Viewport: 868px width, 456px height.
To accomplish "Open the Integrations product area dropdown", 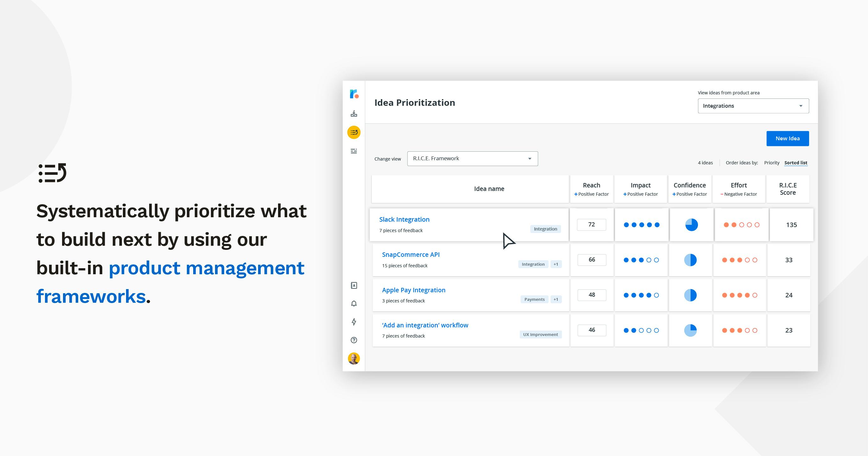I will pyautogui.click(x=753, y=106).
